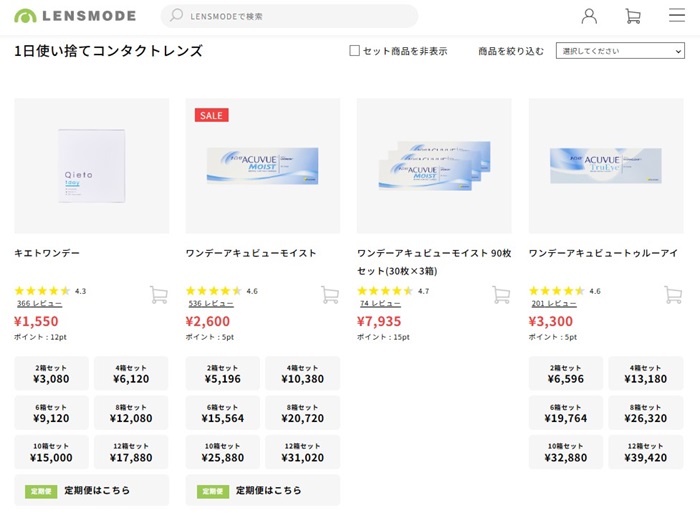The image size is (700, 518).
Task: Click the search magnifier icon
Action: coord(177,16)
